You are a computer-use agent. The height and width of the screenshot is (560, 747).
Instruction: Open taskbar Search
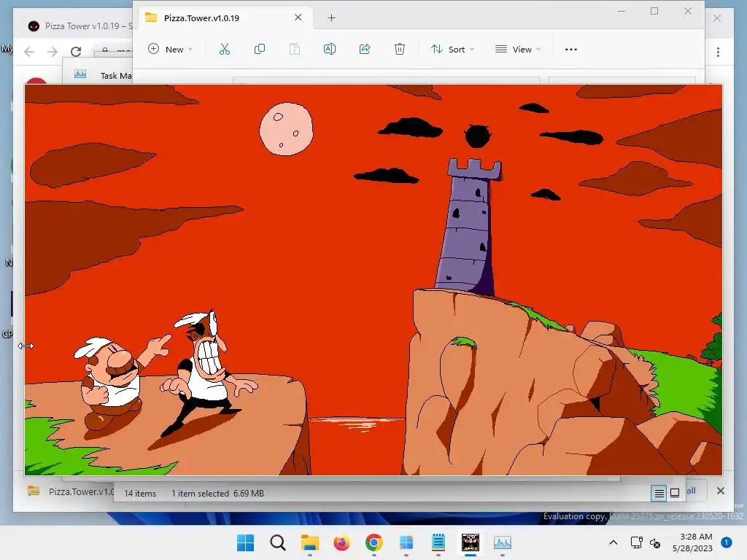tap(278, 542)
